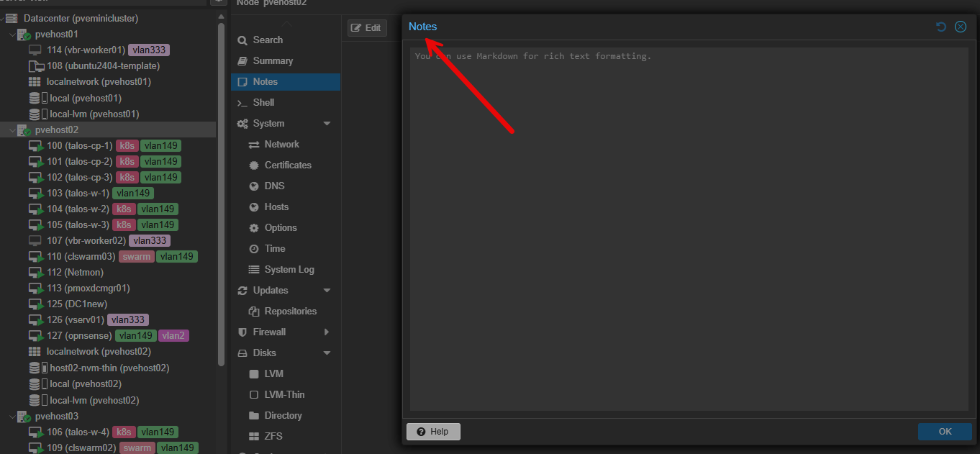
Task: Click the System Log list icon
Action: tap(254, 269)
